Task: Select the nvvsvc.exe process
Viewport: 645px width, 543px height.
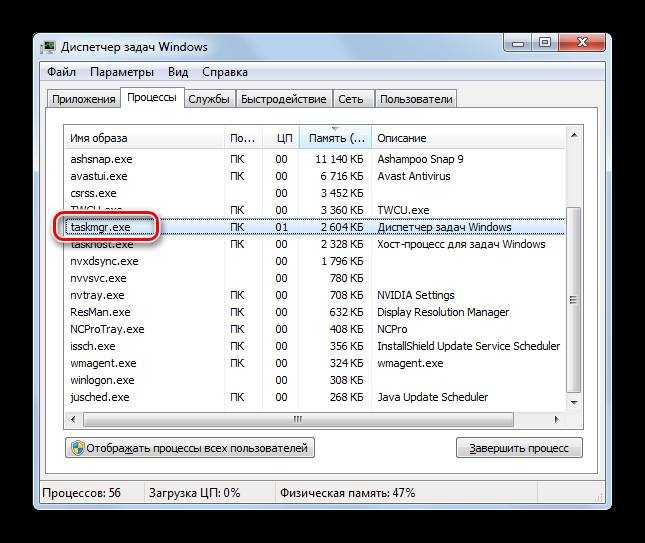Action: tap(98, 278)
